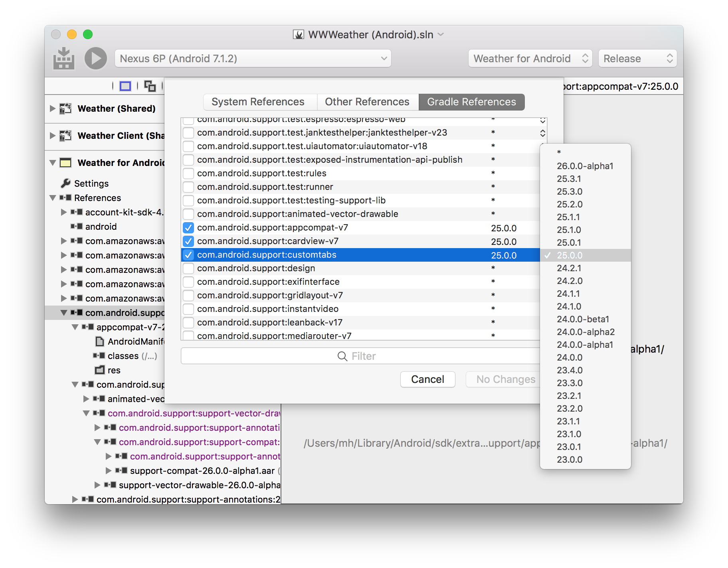728x568 pixels.
Task: Select the com.android.support:gridlayout-v7 row
Action: (x=360, y=296)
